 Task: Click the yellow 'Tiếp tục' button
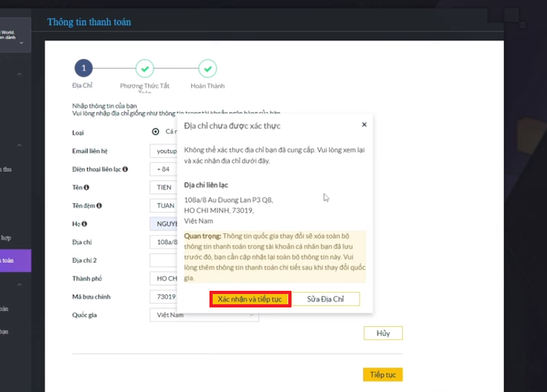pos(382,375)
